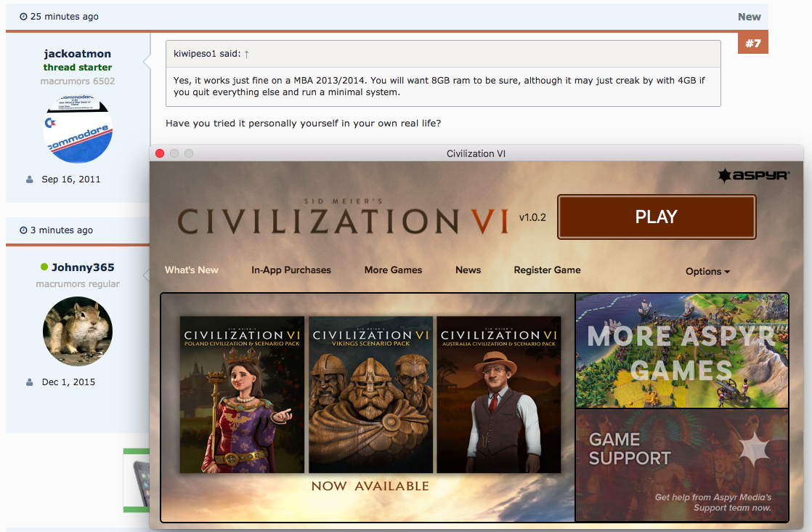The height and width of the screenshot is (532, 812).
Task: Open the Game Support panel
Action: coord(682,465)
